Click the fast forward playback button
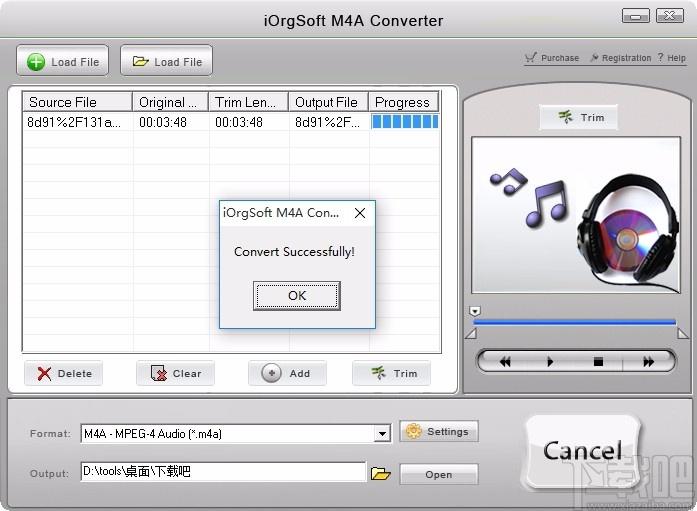Viewport: 697px width, 511px height. 648,362
